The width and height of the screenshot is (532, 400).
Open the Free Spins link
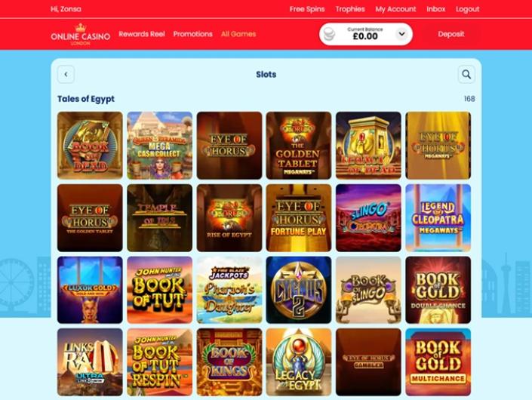(307, 9)
